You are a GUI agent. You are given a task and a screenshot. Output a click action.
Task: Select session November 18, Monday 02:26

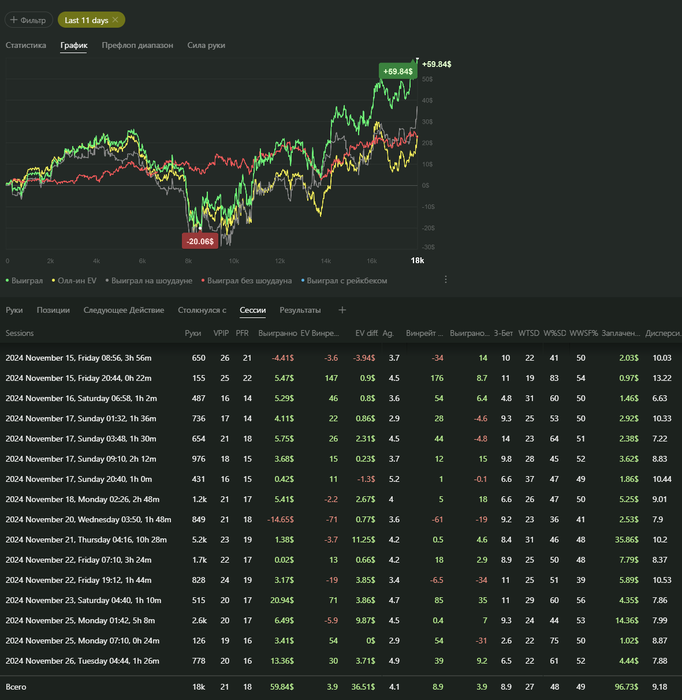(x=341, y=499)
